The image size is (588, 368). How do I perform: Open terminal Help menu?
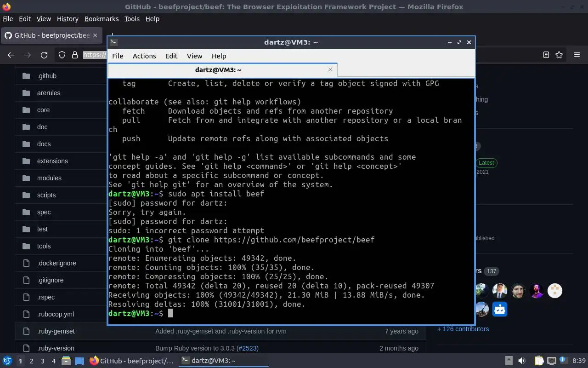[x=219, y=56]
